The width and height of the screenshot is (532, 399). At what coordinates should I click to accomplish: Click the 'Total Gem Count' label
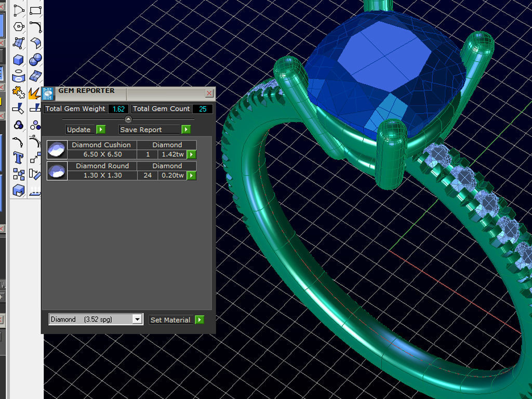click(x=161, y=109)
